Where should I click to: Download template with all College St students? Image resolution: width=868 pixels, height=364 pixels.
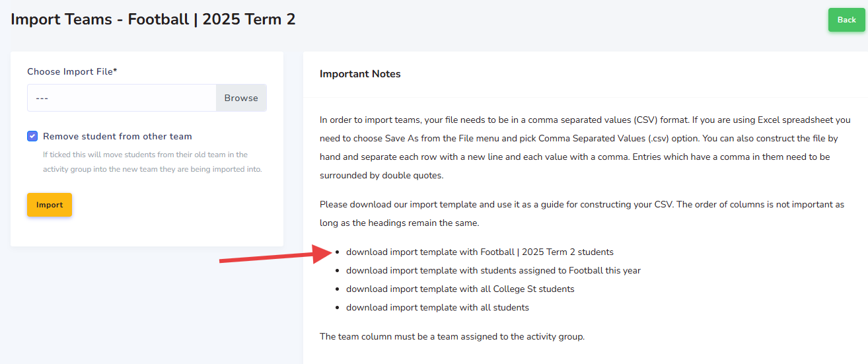(x=460, y=289)
